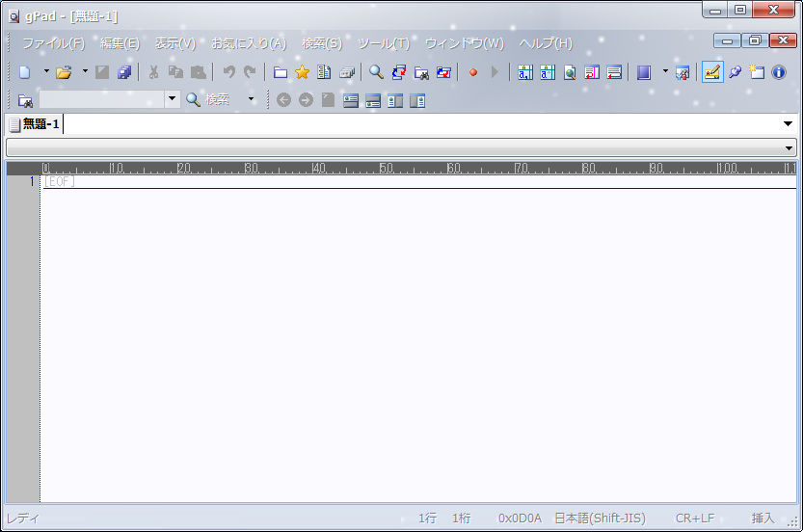Open the search text combo box dropdown

173,99
